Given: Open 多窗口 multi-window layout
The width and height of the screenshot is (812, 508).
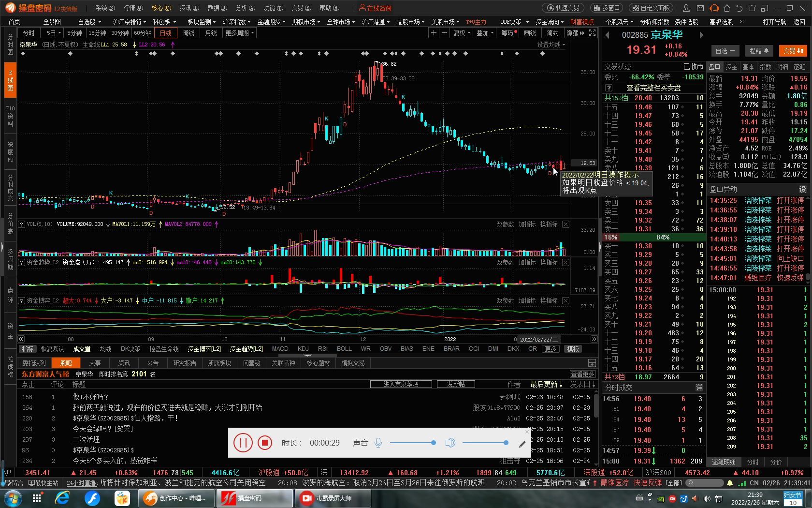Looking at the screenshot, I should [606, 8].
